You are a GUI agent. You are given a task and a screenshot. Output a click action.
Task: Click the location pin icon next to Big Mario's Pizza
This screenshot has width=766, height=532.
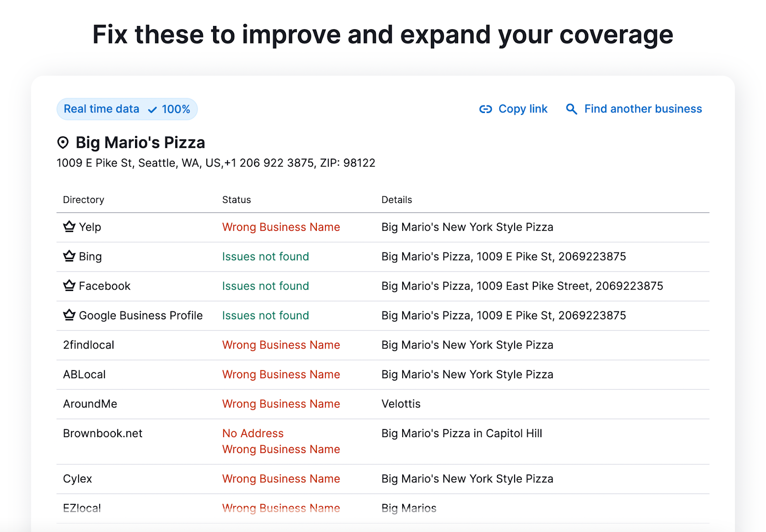click(x=63, y=142)
